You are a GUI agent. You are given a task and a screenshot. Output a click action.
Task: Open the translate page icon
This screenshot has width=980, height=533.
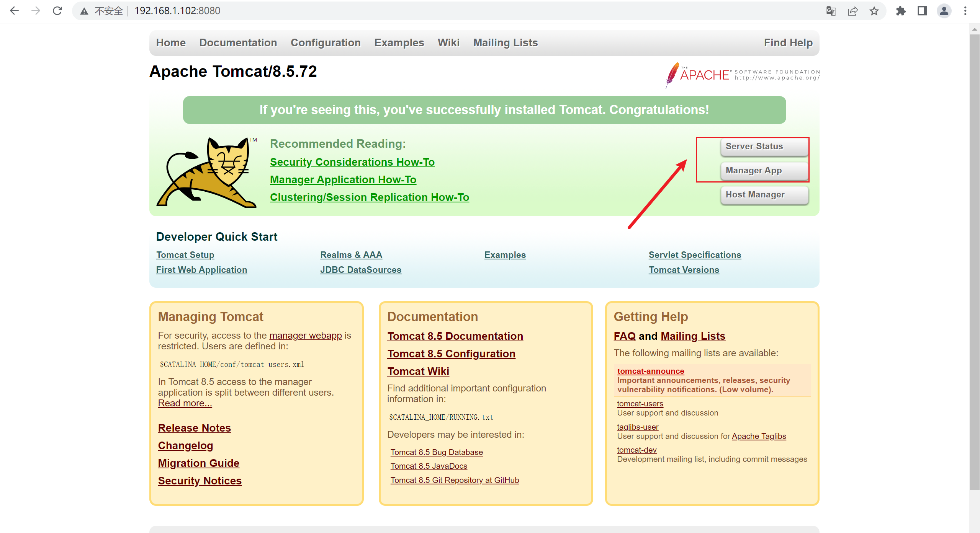831,11
